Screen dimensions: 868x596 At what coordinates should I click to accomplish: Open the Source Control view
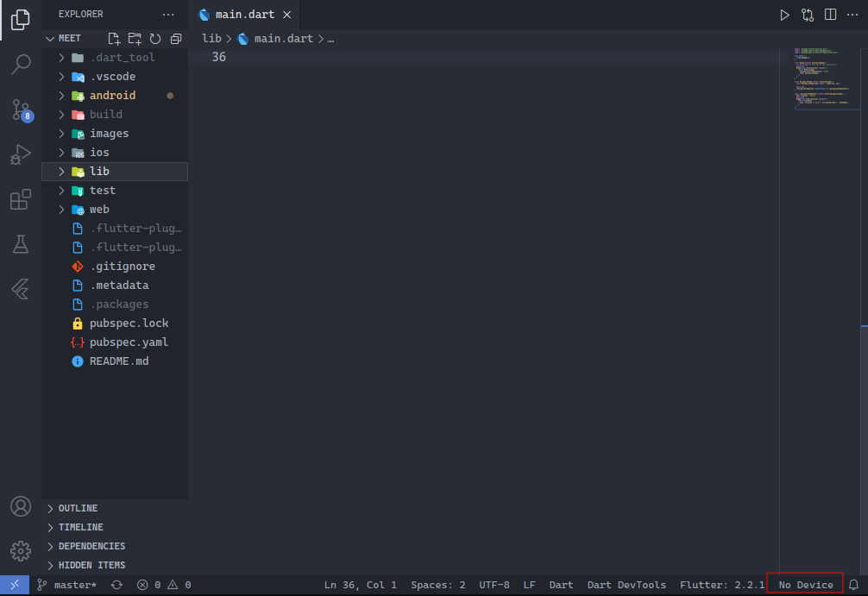[21, 110]
